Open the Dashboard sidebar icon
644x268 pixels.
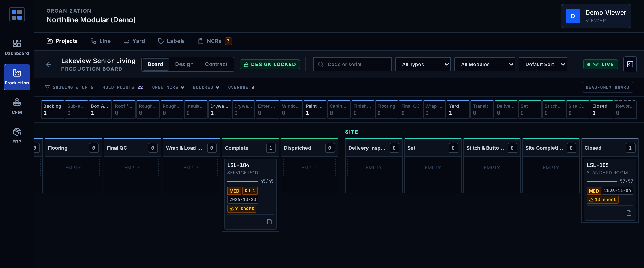pos(17,47)
